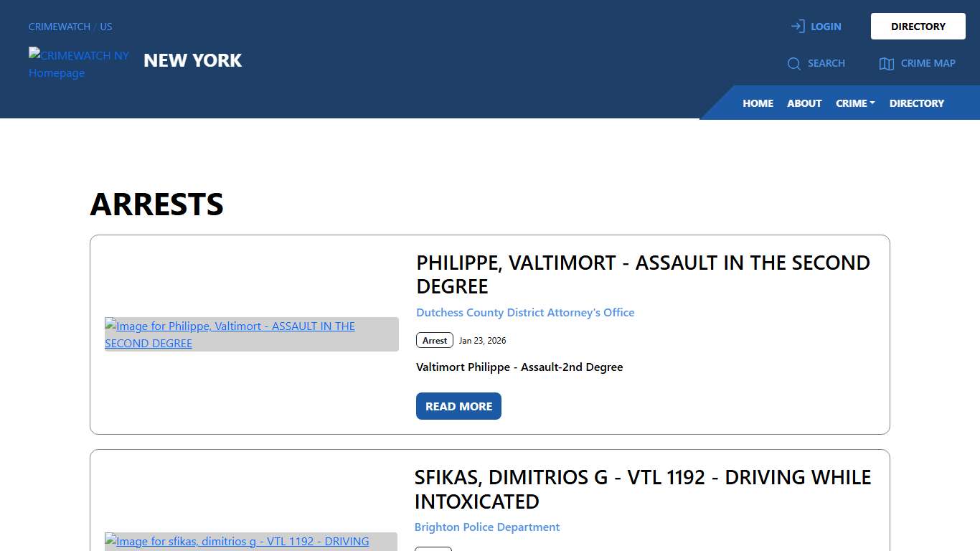This screenshot has width=980, height=551.
Task: Click the search magnifier icon
Action: click(793, 64)
